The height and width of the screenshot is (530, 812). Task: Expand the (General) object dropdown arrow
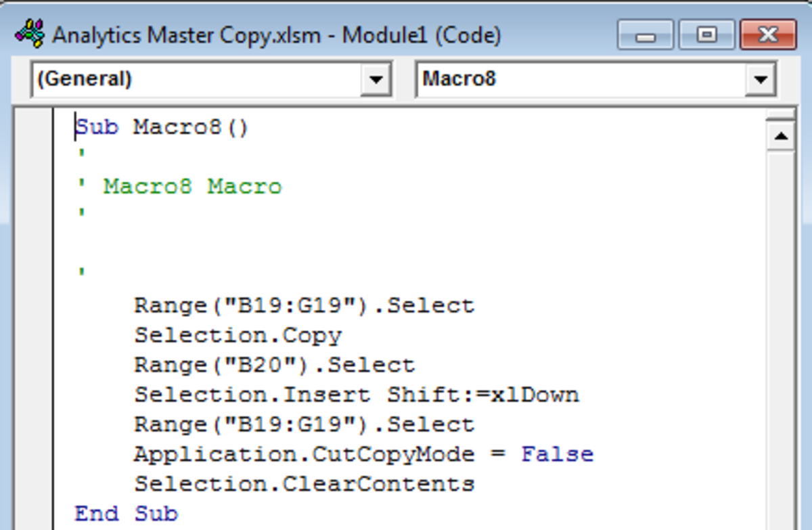coord(376,81)
